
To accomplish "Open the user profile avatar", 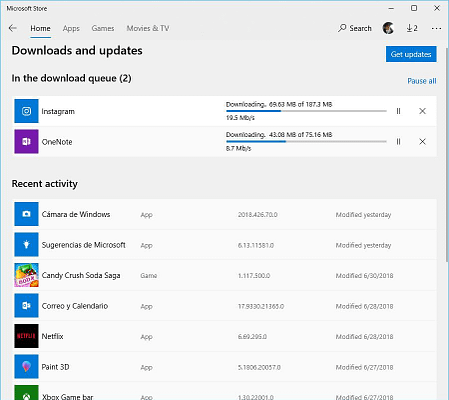I will pyautogui.click(x=388, y=28).
